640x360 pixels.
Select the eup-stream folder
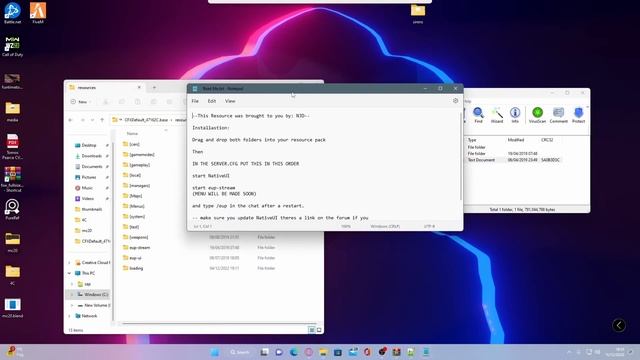point(140,247)
